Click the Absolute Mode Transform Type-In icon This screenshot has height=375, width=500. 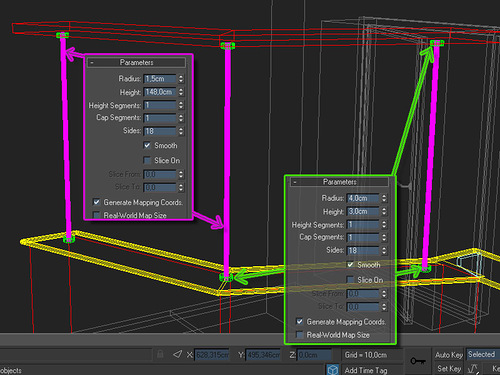click(x=178, y=354)
